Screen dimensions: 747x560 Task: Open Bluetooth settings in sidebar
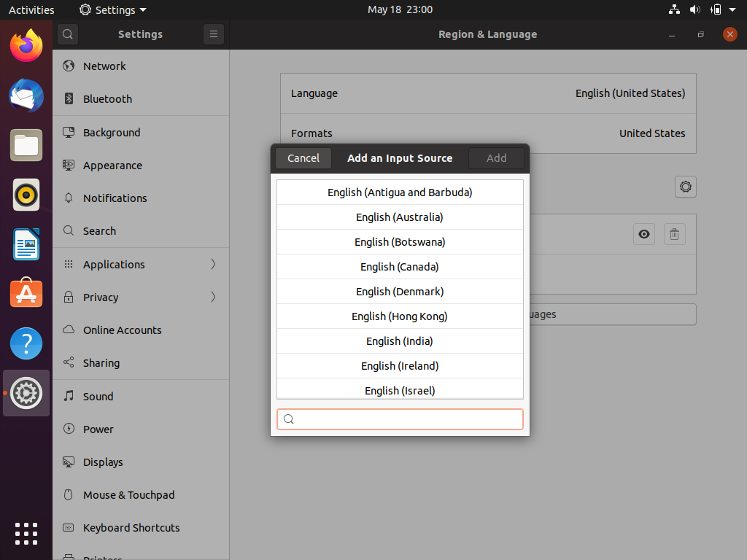coord(107,99)
